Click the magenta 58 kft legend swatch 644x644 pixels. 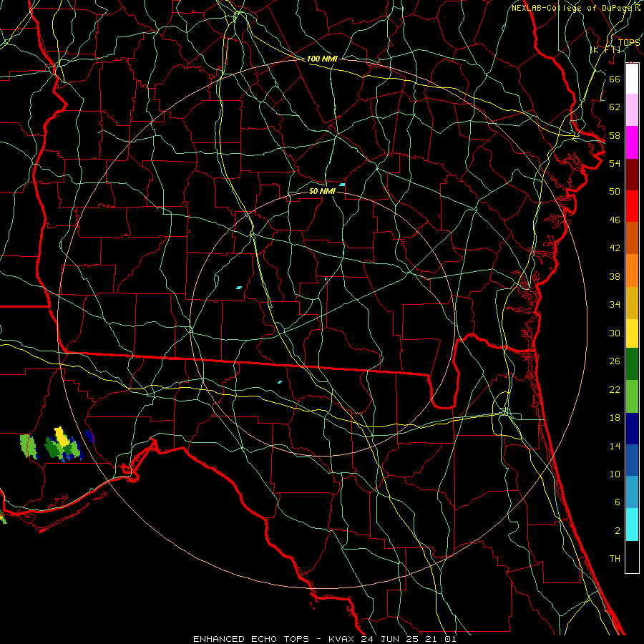click(632, 142)
